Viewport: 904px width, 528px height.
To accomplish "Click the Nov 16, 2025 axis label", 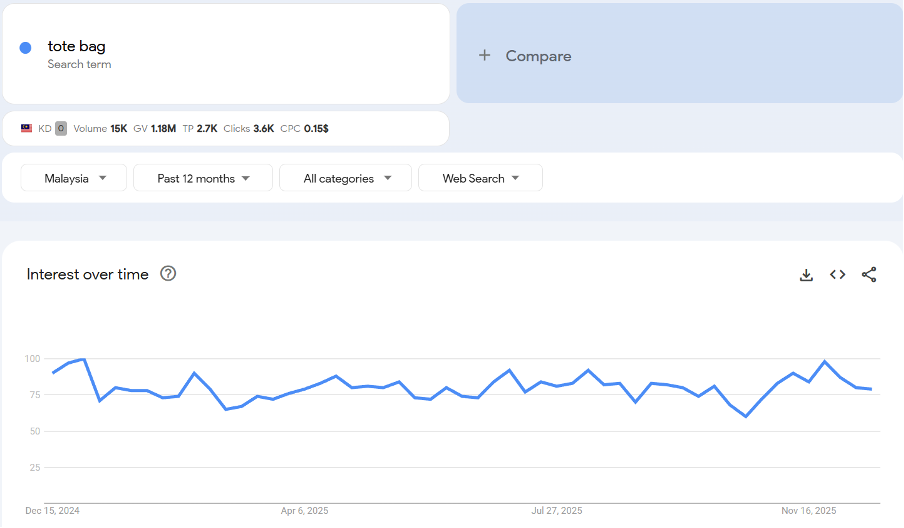I will click(810, 510).
